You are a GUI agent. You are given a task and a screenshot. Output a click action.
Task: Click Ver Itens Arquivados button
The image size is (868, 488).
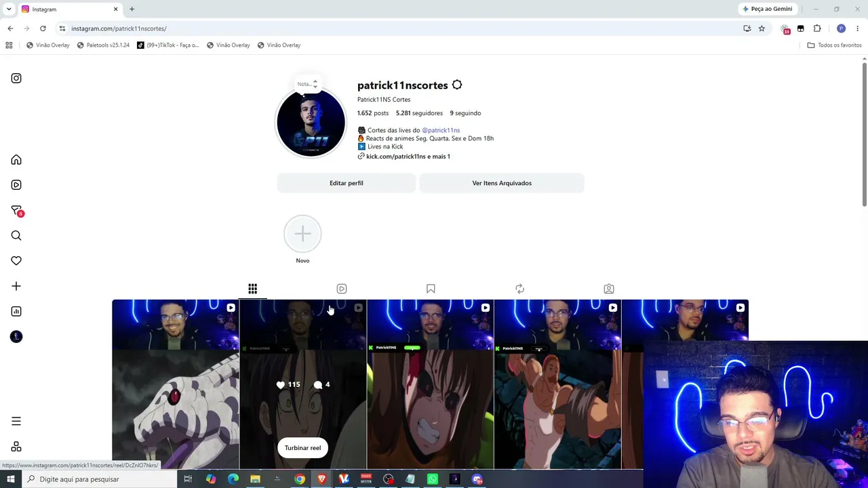tap(502, 183)
